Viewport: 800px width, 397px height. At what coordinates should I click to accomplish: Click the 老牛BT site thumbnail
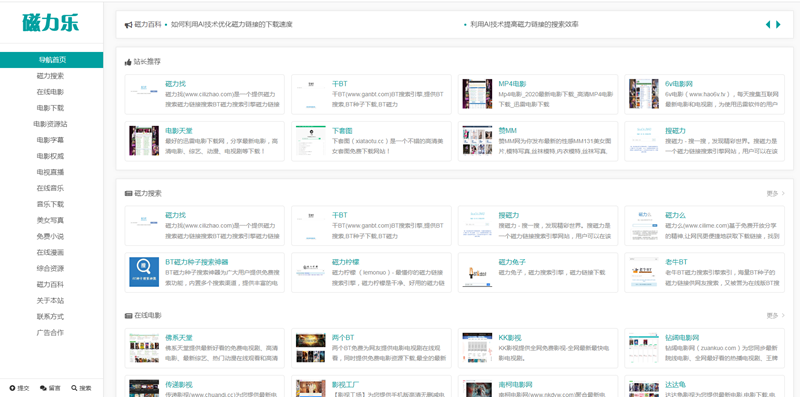pyautogui.click(x=644, y=272)
